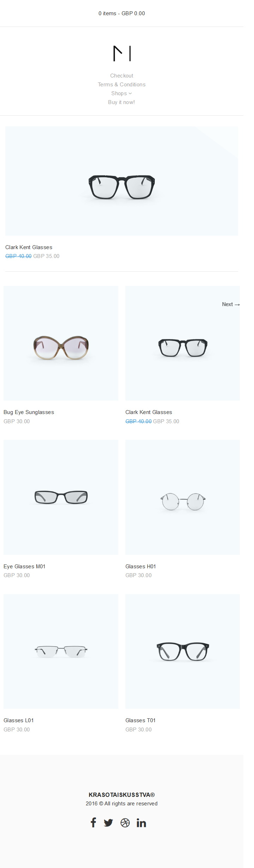Open the Dribbble icon in footer
Screen dimensions: 254x868
coord(125,823)
